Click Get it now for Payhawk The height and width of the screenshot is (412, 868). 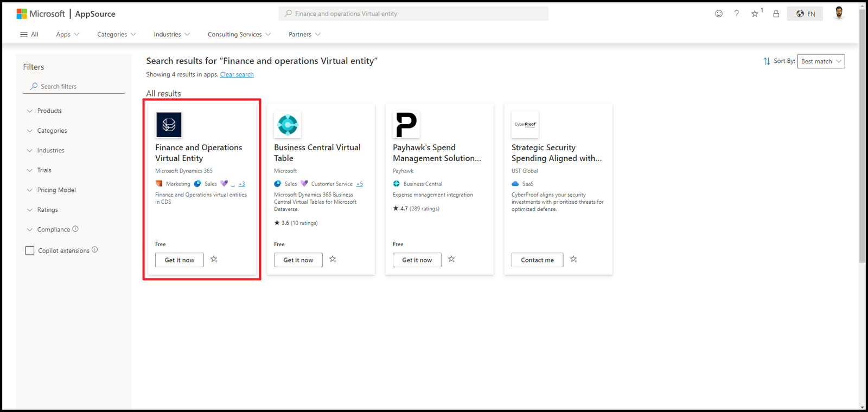point(417,260)
